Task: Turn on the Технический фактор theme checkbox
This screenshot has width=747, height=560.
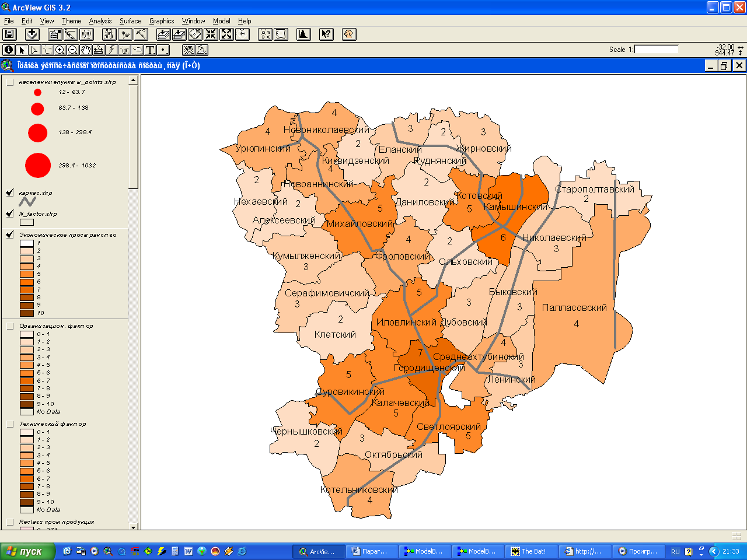Action: [x=10, y=424]
